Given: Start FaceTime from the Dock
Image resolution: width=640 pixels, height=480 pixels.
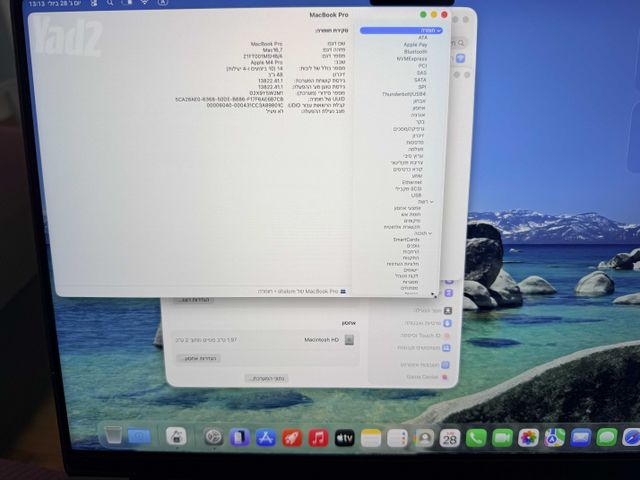Looking at the screenshot, I should 502,438.
